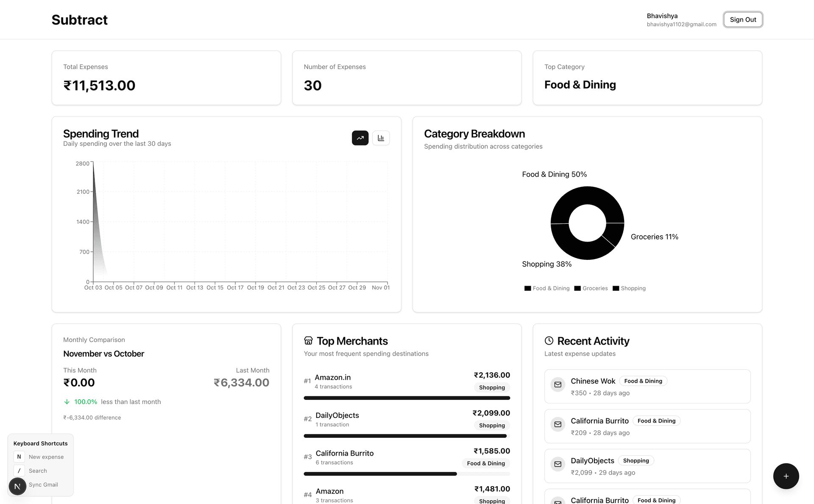Switch Spending Trend to bar chart view
The width and height of the screenshot is (814, 504).
coord(381,138)
